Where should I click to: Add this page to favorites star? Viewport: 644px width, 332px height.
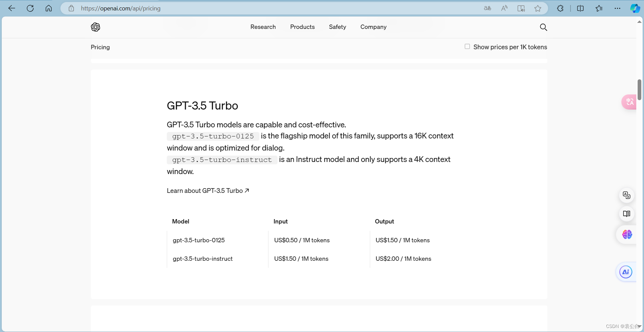tap(538, 8)
